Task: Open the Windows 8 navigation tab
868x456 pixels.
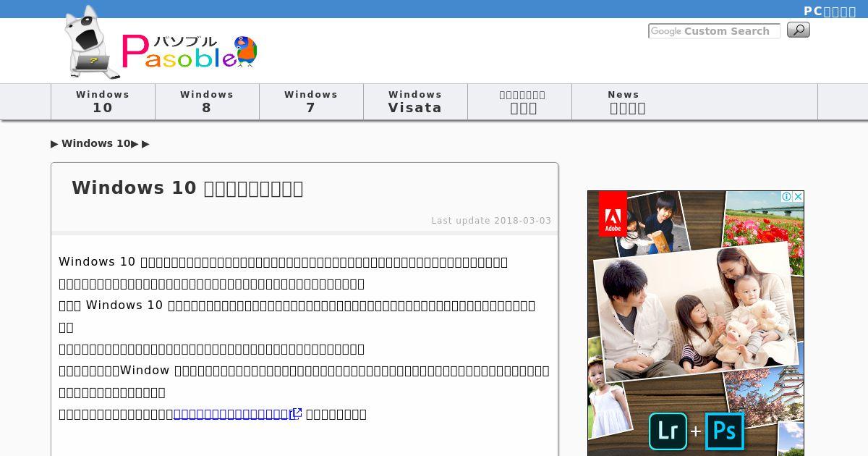Action: pos(207,102)
